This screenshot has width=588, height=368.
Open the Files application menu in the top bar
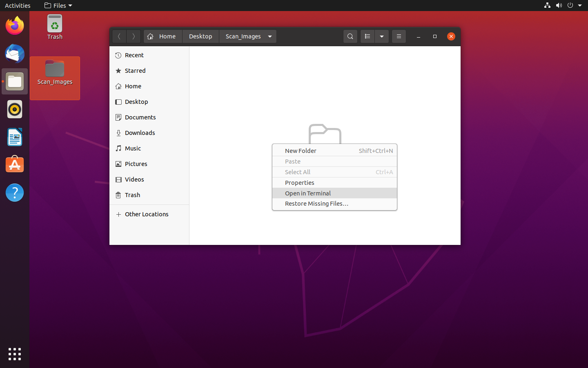pyautogui.click(x=58, y=5)
